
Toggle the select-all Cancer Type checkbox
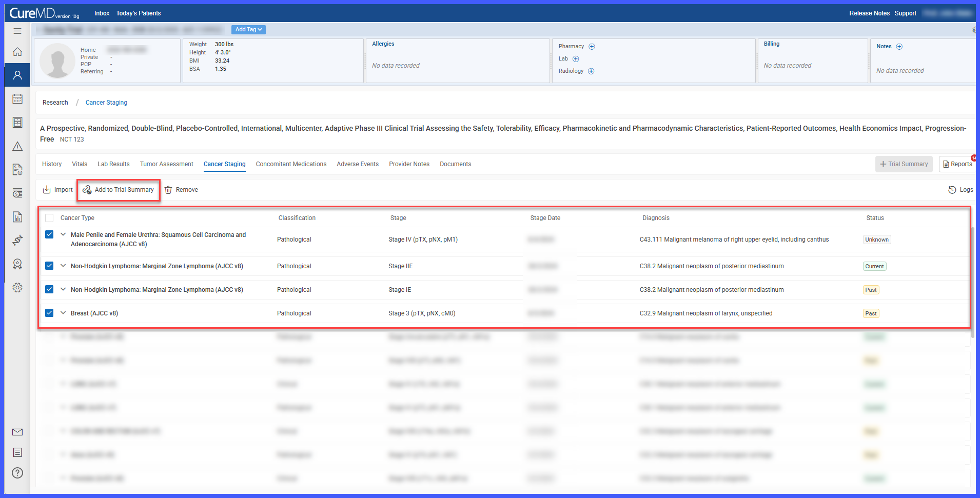[49, 218]
